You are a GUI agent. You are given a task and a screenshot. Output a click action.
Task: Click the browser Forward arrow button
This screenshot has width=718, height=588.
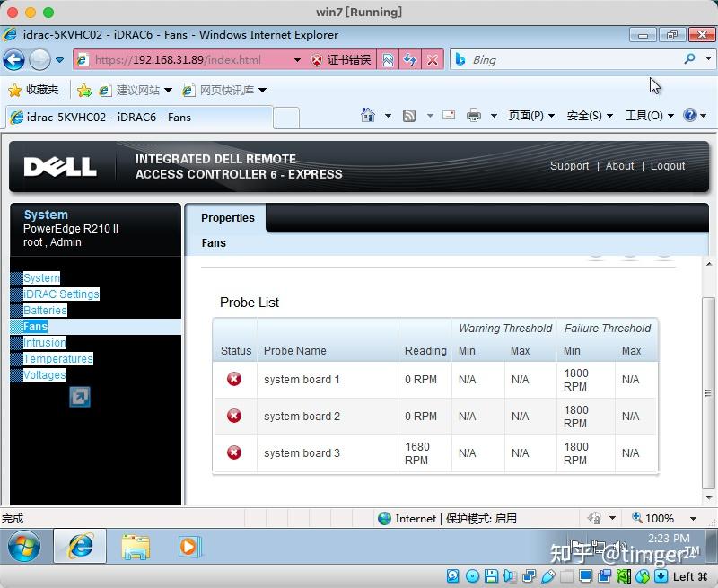tap(39, 59)
